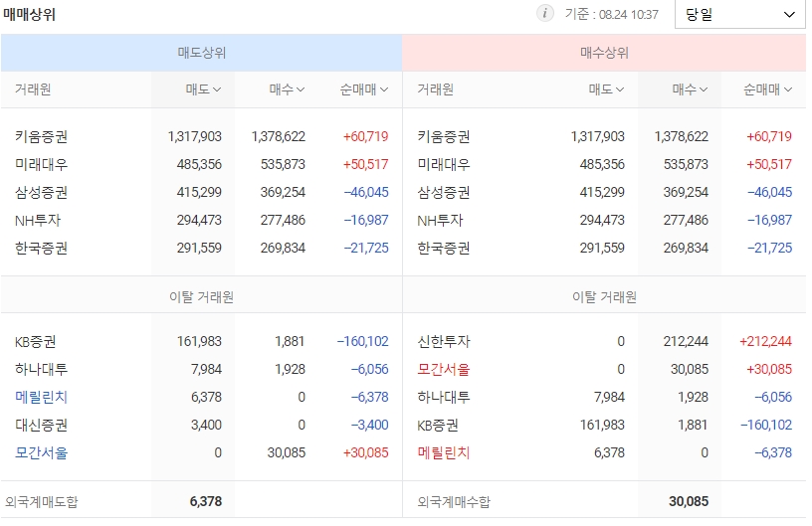
Task: Sort by 순매매 column in 매도상위 table
Action: pyautogui.click(x=364, y=89)
